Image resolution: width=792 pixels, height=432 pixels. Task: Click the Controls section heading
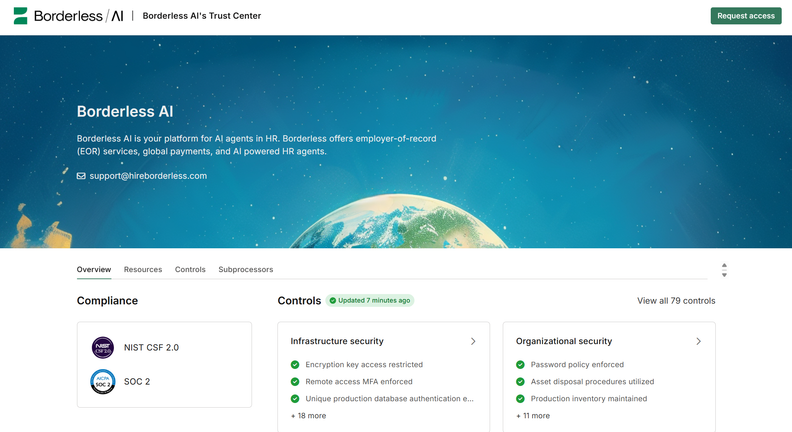[x=299, y=301]
